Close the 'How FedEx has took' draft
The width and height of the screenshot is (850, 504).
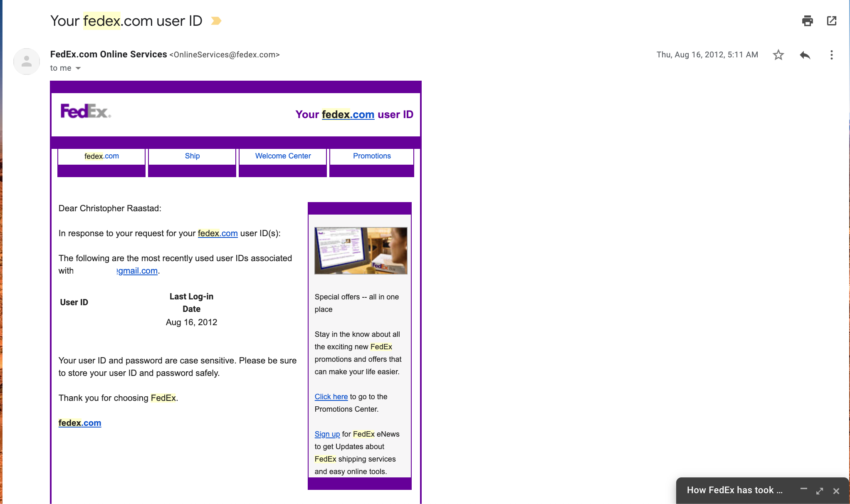[x=836, y=491]
